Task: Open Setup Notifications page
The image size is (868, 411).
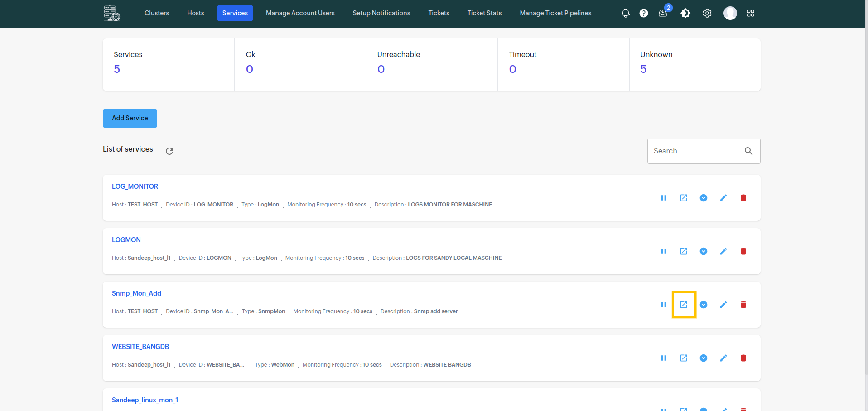Action: pyautogui.click(x=381, y=13)
